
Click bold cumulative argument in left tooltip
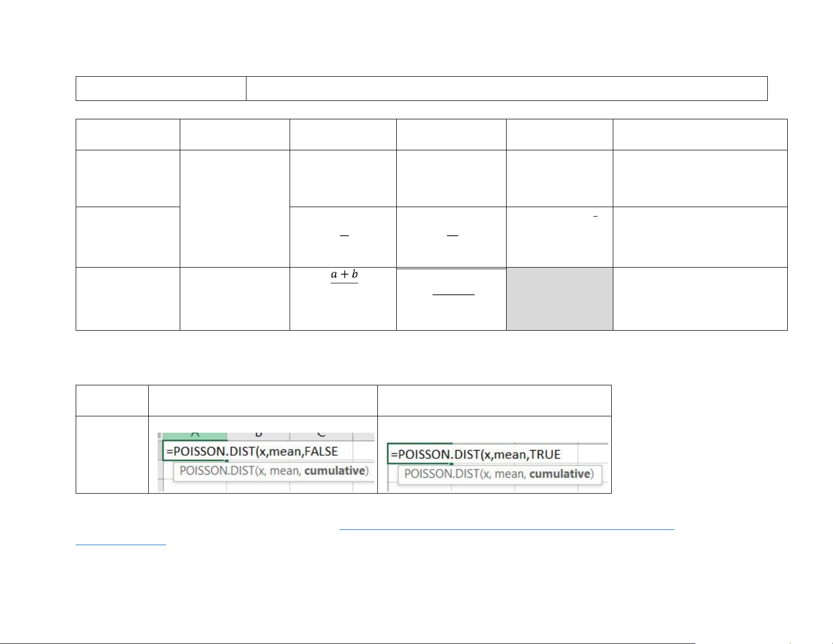click(335, 471)
